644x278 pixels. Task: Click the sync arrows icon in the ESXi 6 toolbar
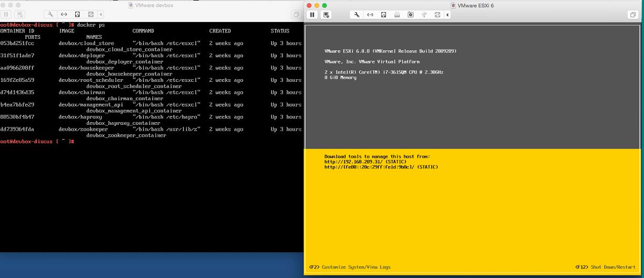point(437,15)
